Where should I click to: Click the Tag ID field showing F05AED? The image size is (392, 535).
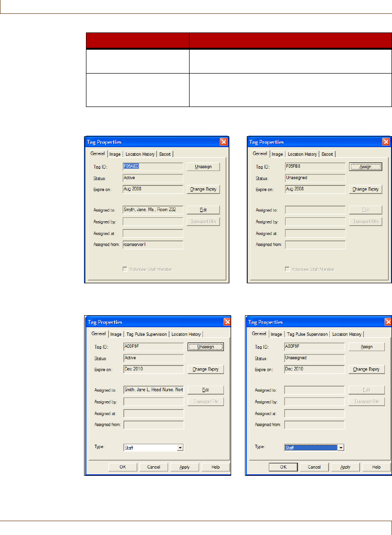coord(153,167)
